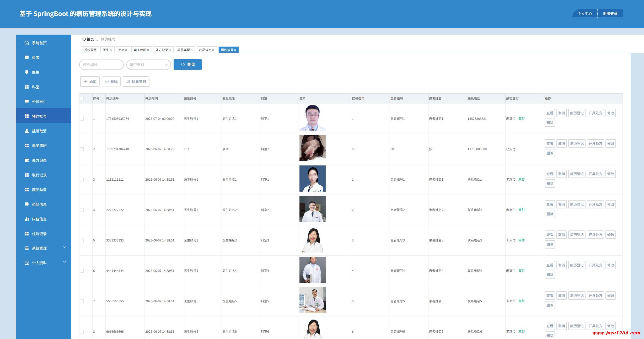Click the monitor icon beside 坐诊医生
This screenshot has height=339, width=644.
point(27,101)
